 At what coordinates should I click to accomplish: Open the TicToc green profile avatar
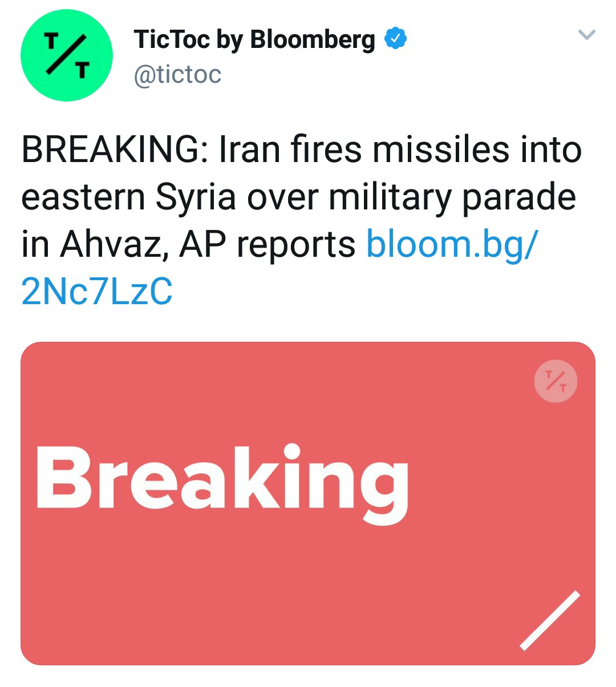(67, 55)
